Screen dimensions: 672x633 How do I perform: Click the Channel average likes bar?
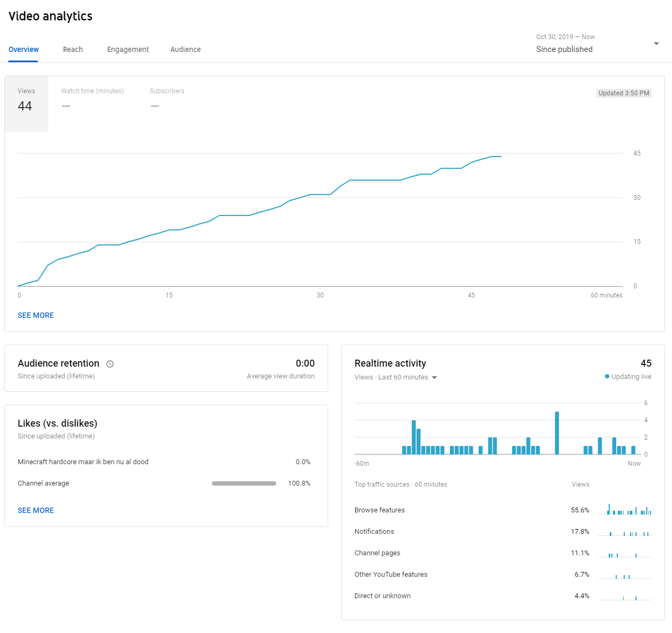tap(243, 483)
